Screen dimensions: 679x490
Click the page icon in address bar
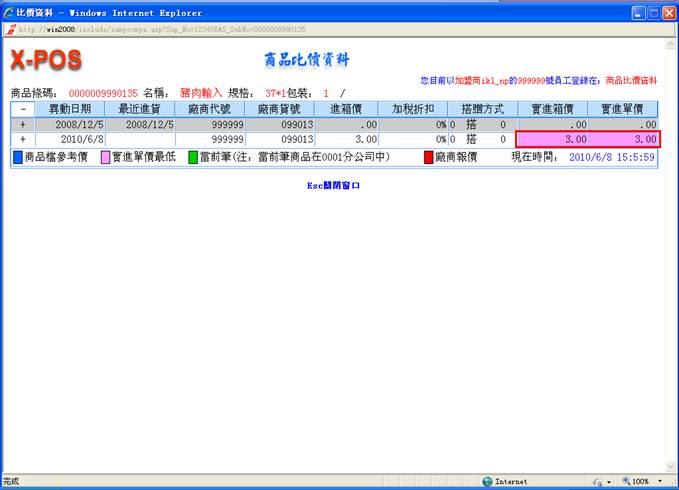coord(10,30)
